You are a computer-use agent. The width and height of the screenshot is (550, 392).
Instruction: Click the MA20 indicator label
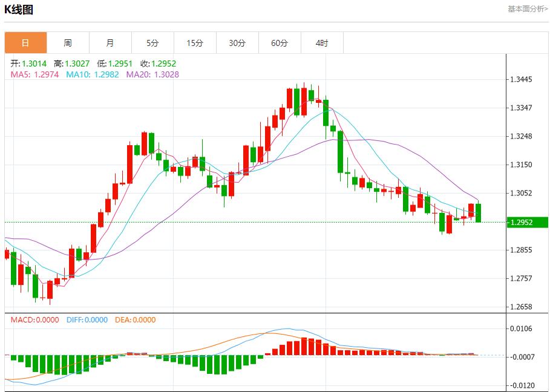click(152, 74)
